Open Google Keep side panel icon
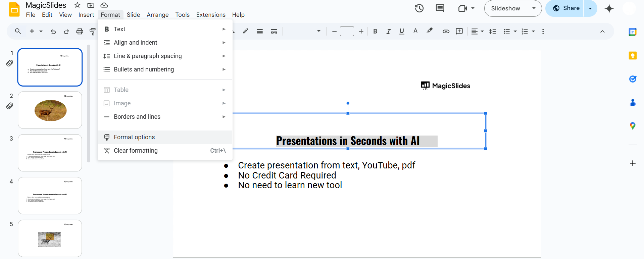The image size is (644, 259). coord(633,56)
